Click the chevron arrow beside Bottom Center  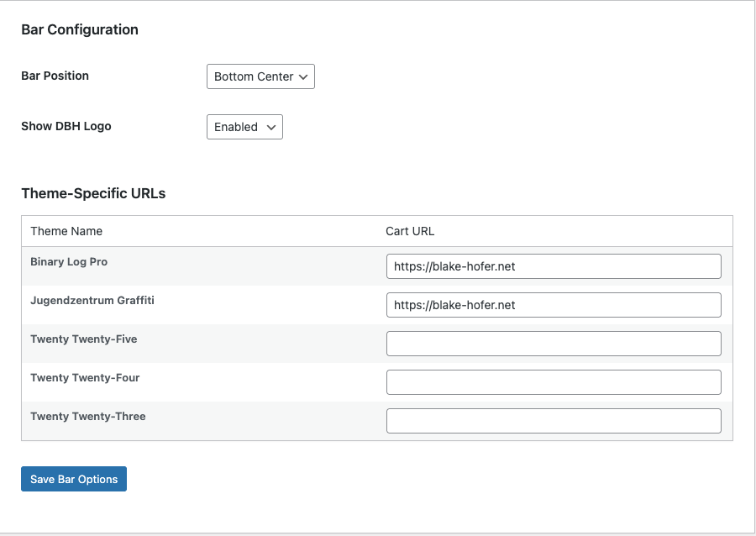click(x=304, y=76)
